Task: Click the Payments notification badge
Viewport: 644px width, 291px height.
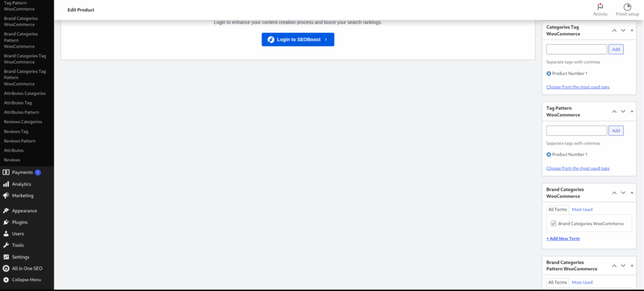Action: point(37,172)
